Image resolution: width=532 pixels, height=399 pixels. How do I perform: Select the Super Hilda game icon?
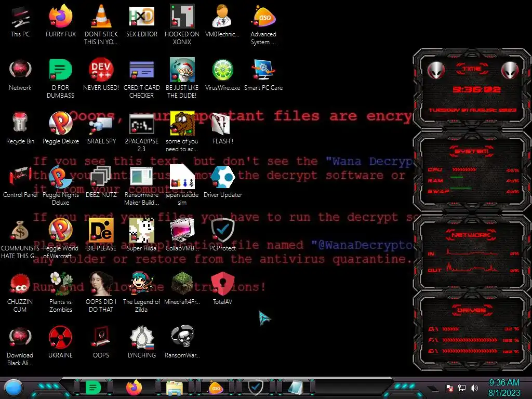[141, 235]
